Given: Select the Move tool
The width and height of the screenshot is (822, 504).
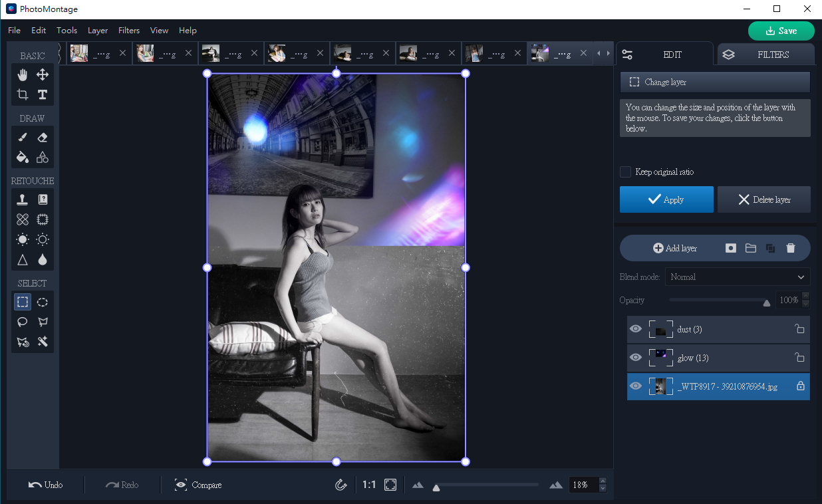Looking at the screenshot, I should click(43, 74).
